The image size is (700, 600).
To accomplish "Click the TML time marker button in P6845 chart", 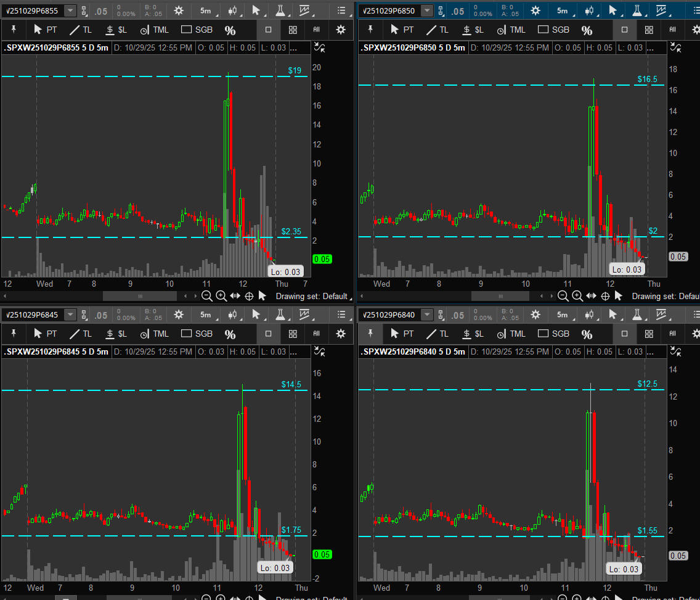I will [154, 334].
